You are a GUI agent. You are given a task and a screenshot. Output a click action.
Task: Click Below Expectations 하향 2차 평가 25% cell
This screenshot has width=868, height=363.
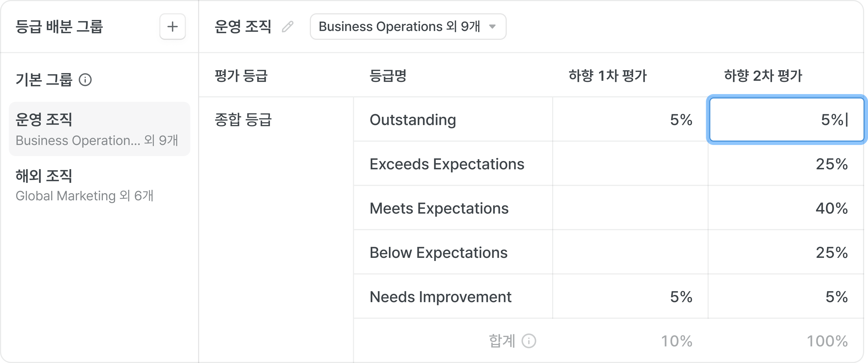point(786,252)
